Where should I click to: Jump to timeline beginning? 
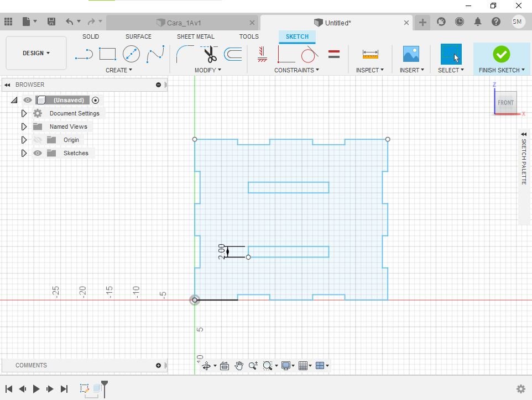9,389
